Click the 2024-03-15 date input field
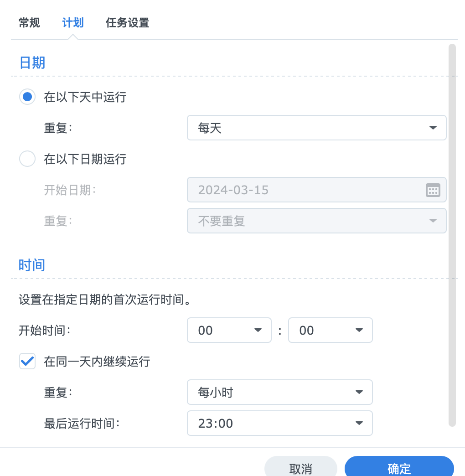465x476 pixels. pyautogui.click(x=301, y=190)
